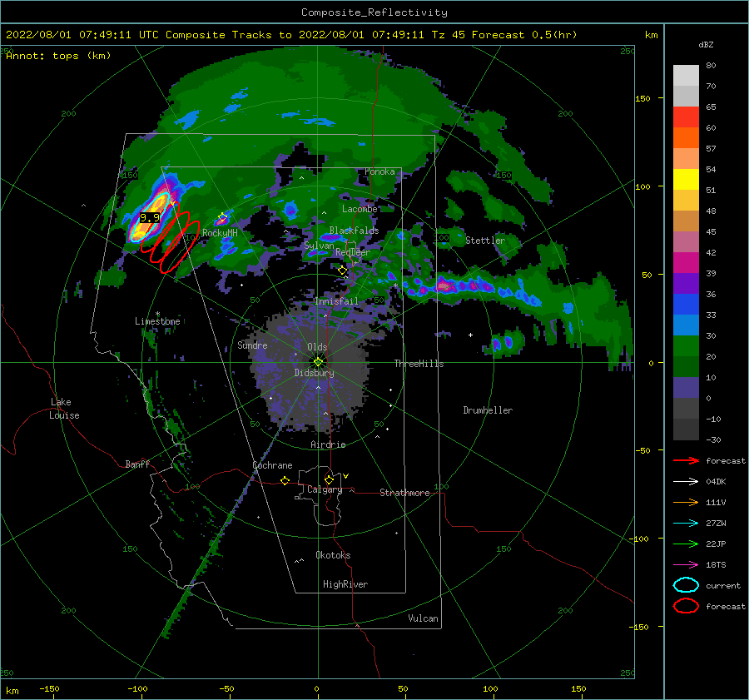The image size is (749, 700).
Task: Click the Olds city label
Action: coord(317,347)
